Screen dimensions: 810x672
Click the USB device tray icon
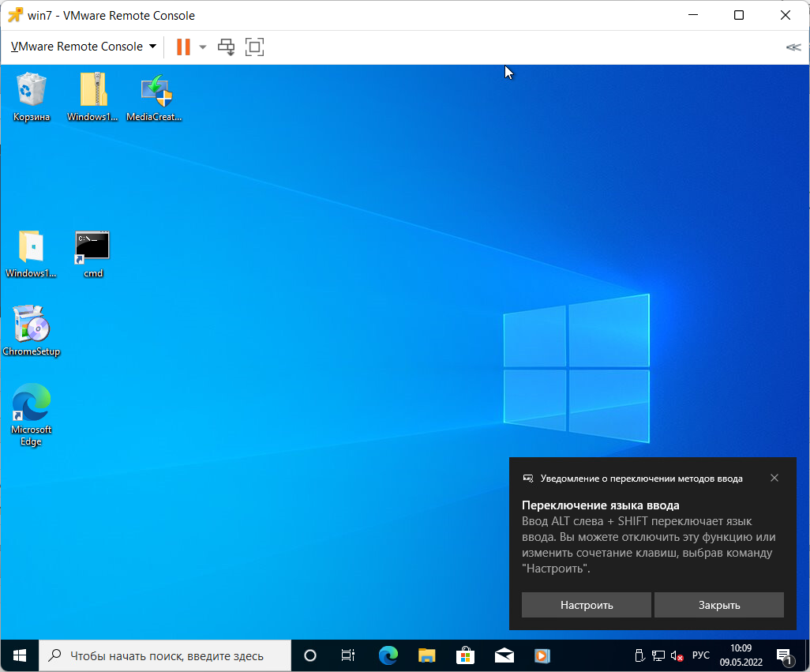click(639, 655)
